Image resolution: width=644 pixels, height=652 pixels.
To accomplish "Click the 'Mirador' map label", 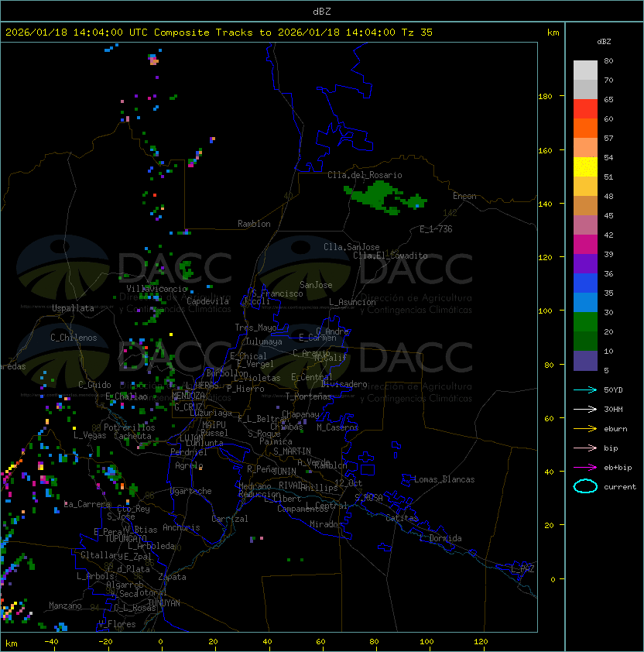I will (x=327, y=524).
